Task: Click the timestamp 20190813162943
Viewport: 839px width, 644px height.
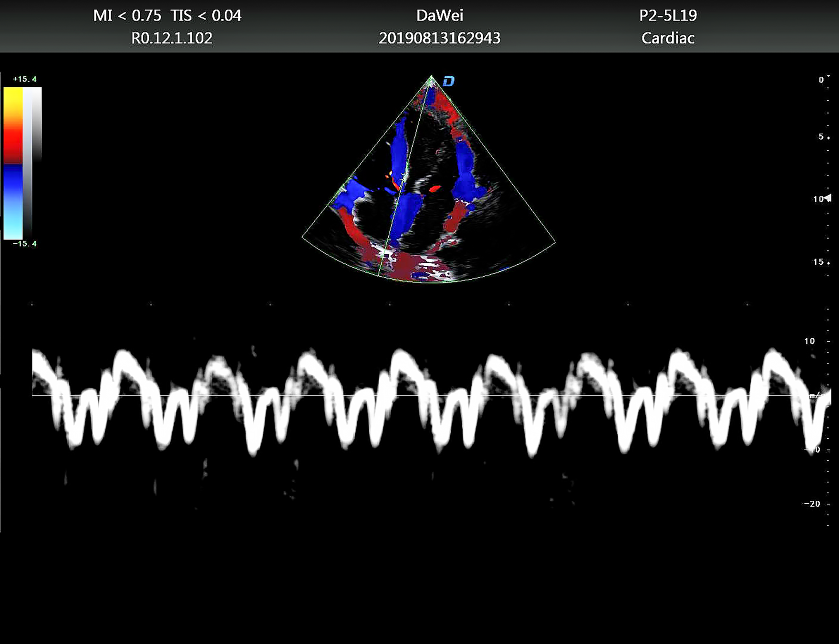Action: 439,38
